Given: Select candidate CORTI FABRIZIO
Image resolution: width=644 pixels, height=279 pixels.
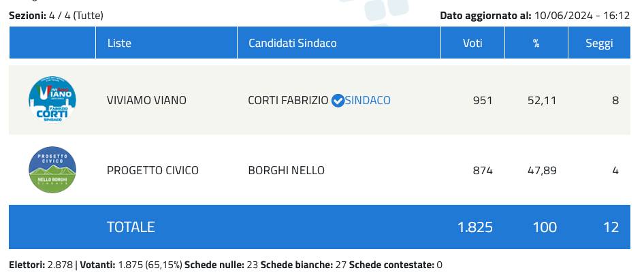Looking at the screenshot, I should 288,101.
